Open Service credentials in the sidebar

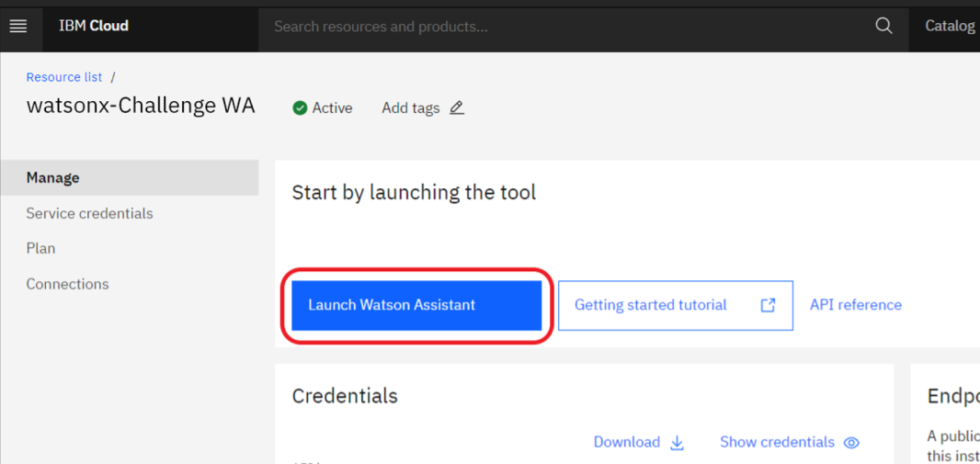point(89,213)
